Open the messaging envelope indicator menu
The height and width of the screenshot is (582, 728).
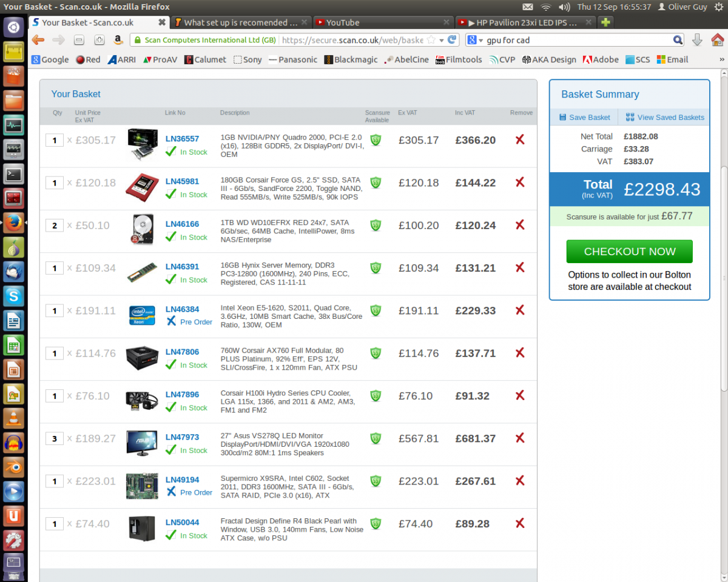pos(528,7)
